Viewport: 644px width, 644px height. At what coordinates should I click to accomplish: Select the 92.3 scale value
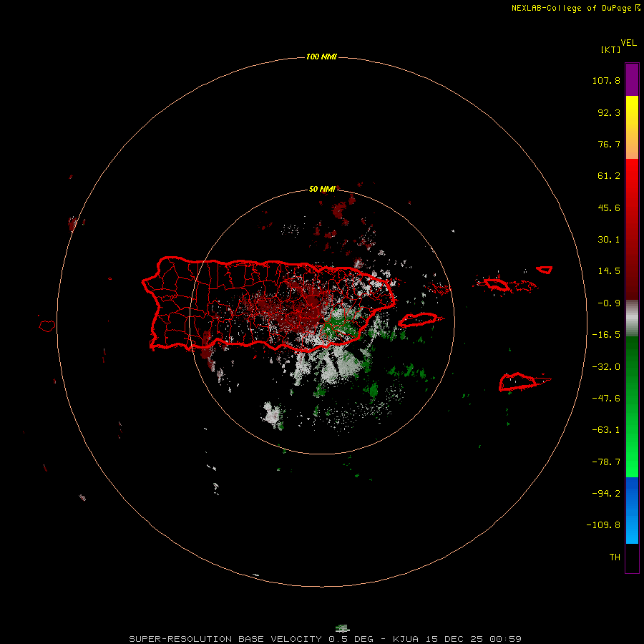609,112
